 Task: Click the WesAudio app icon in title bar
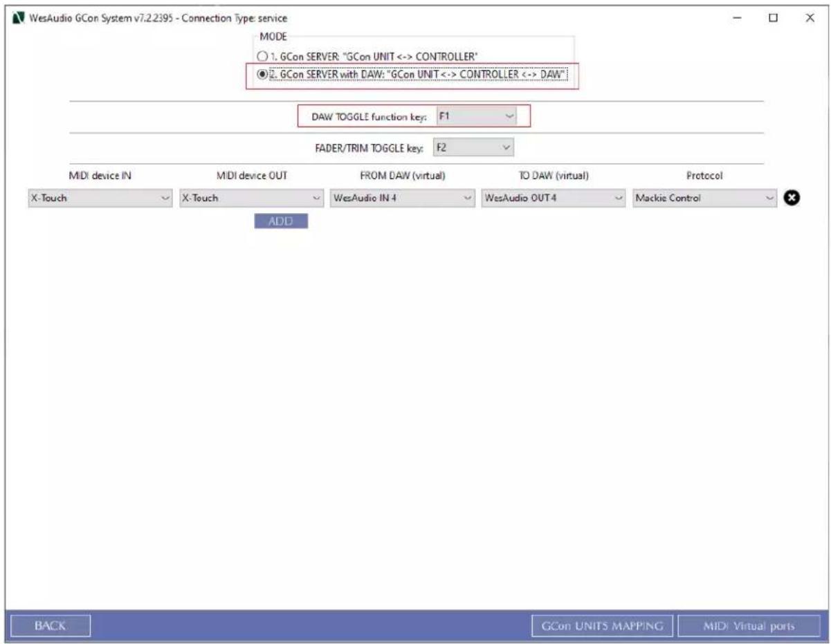[19, 17]
